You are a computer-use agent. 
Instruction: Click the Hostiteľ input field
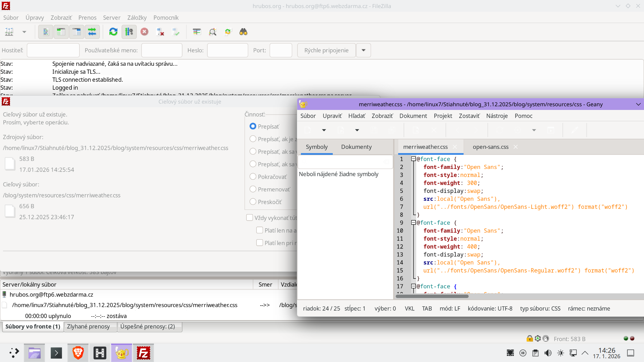tap(53, 50)
